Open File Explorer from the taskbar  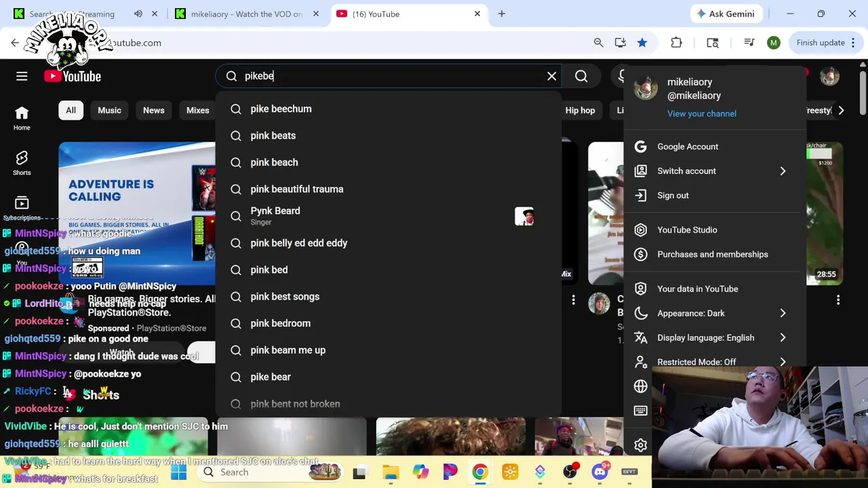point(390,472)
